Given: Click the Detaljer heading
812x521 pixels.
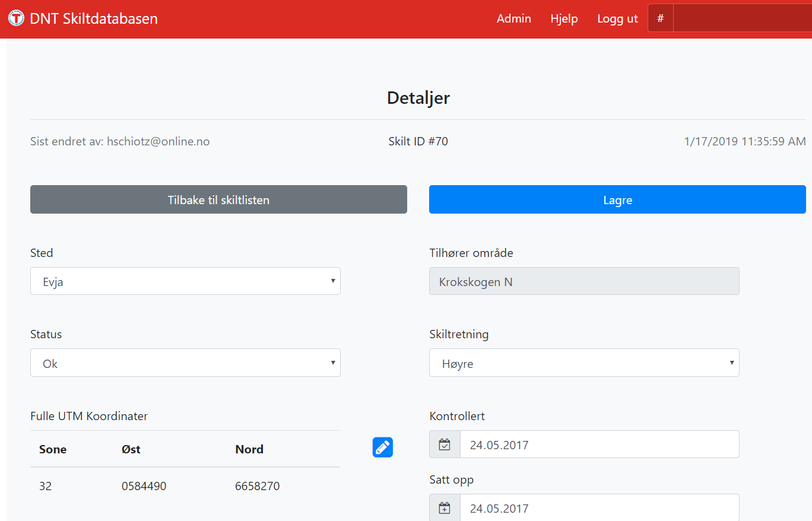Looking at the screenshot, I should pyautogui.click(x=418, y=97).
